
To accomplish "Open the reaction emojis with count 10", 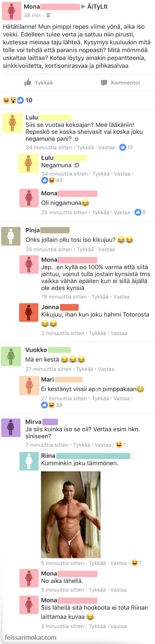I will click(17, 100).
